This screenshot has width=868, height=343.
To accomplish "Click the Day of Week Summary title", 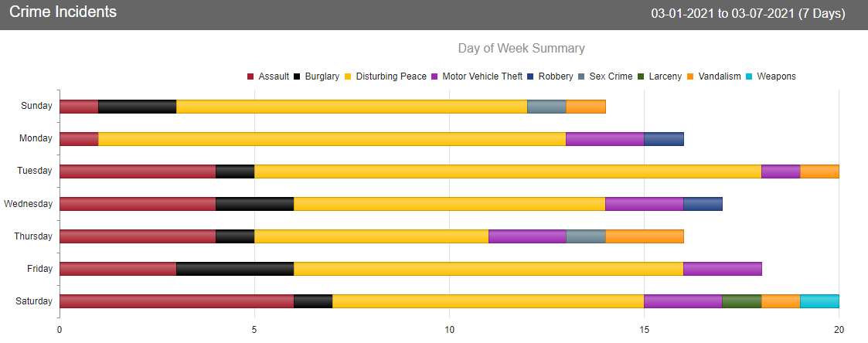I will (x=521, y=49).
